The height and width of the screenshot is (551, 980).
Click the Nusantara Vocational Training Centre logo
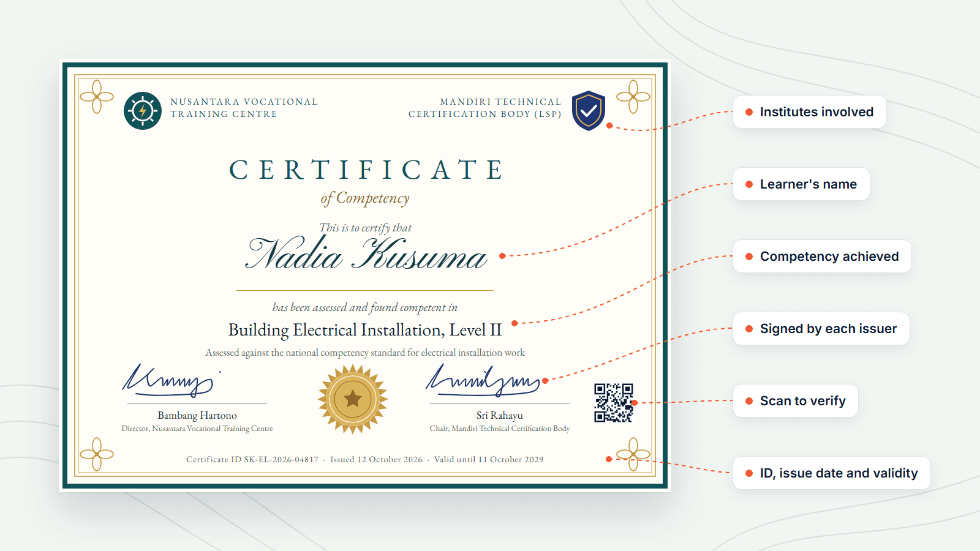point(143,111)
